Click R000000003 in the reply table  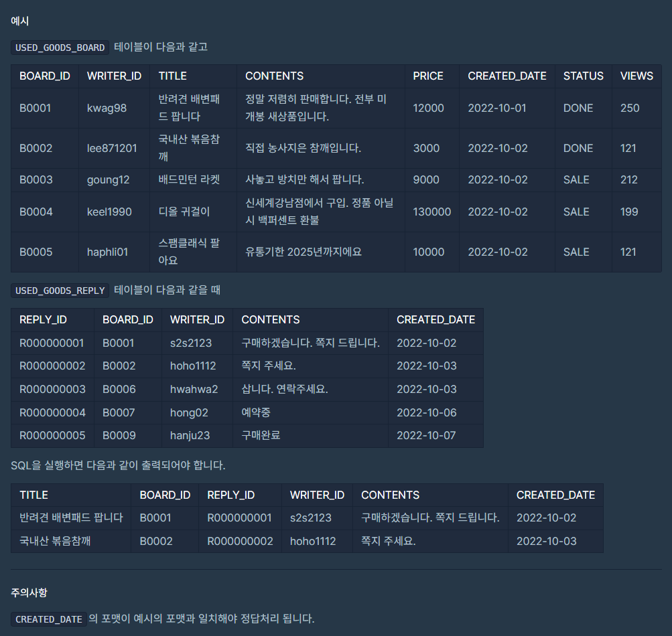coord(52,389)
